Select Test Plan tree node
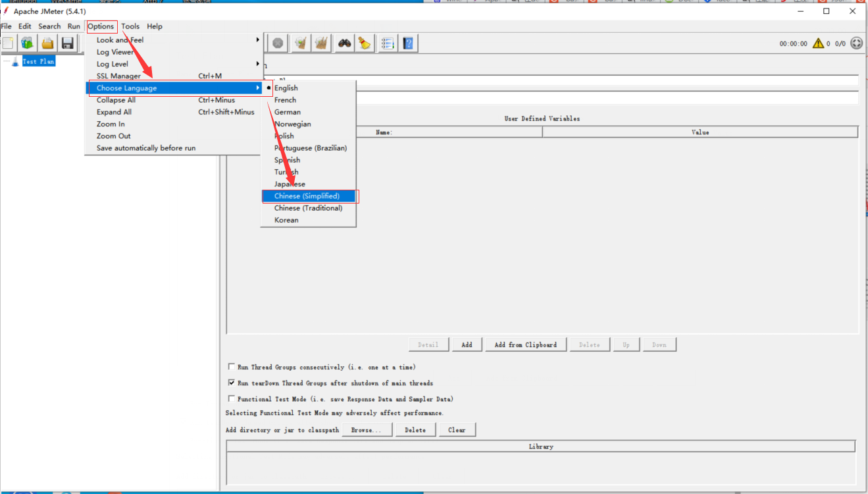 [38, 61]
